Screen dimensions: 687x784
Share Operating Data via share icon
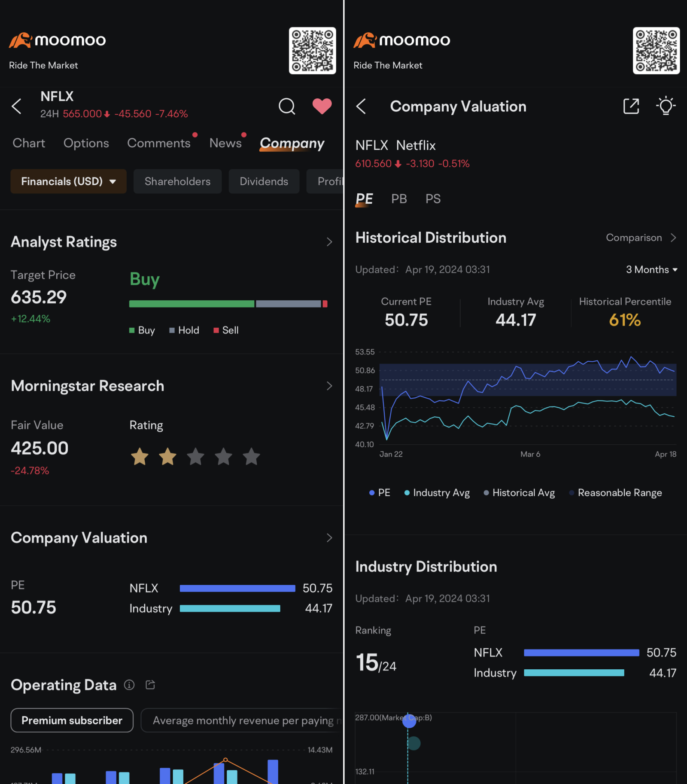click(x=150, y=684)
